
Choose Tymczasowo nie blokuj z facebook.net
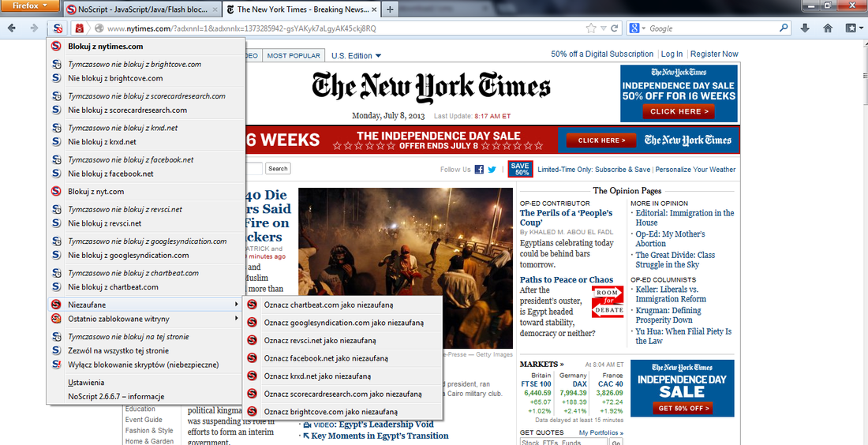[x=146, y=159]
